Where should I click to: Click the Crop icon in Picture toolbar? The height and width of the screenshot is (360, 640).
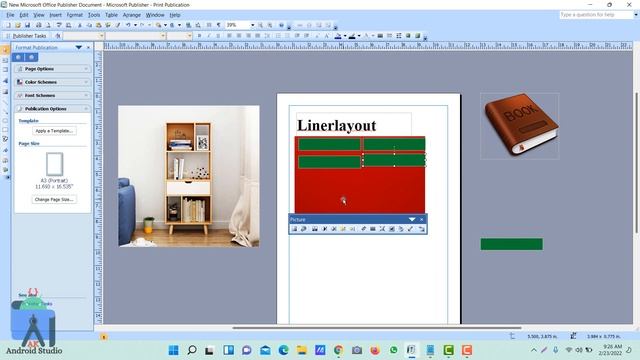pos(363,229)
